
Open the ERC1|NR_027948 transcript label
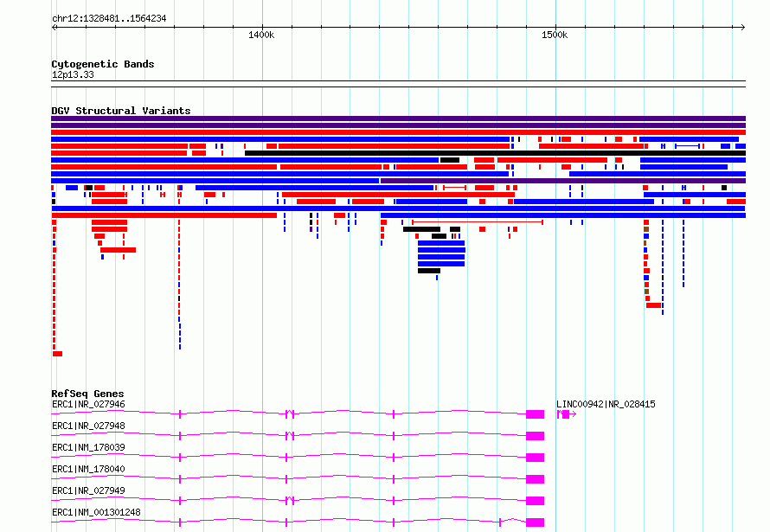(88, 426)
